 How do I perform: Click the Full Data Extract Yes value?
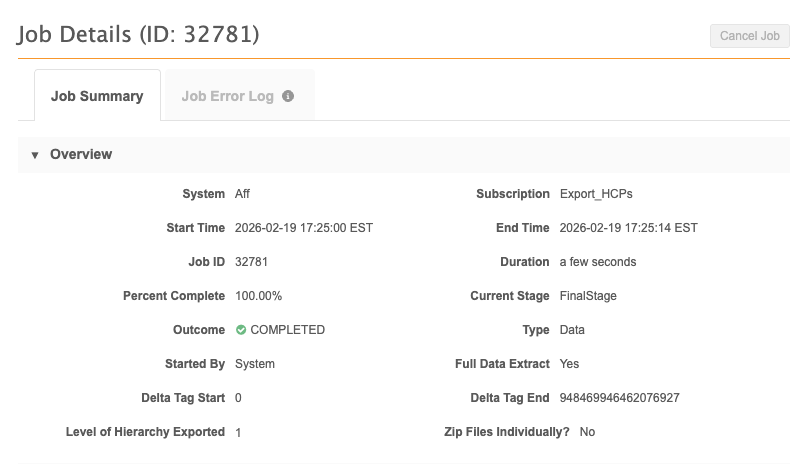569,364
